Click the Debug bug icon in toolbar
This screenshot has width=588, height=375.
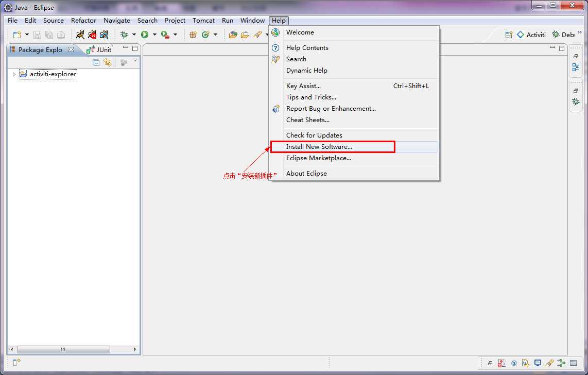tap(124, 35)
